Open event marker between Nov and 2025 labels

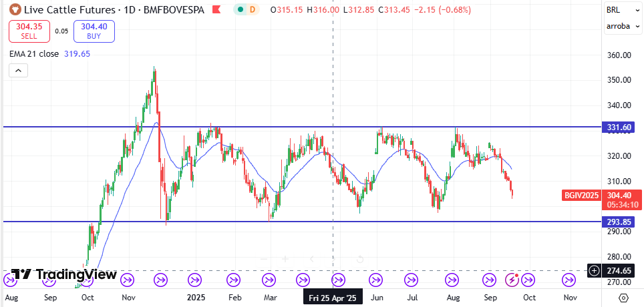160,281
